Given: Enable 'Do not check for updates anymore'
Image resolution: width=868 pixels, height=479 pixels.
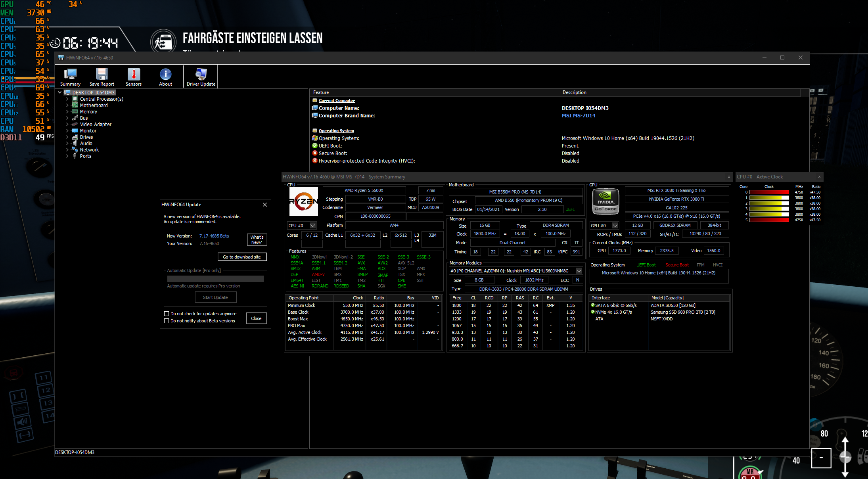Looking at the screenshot, I should 167,314.
